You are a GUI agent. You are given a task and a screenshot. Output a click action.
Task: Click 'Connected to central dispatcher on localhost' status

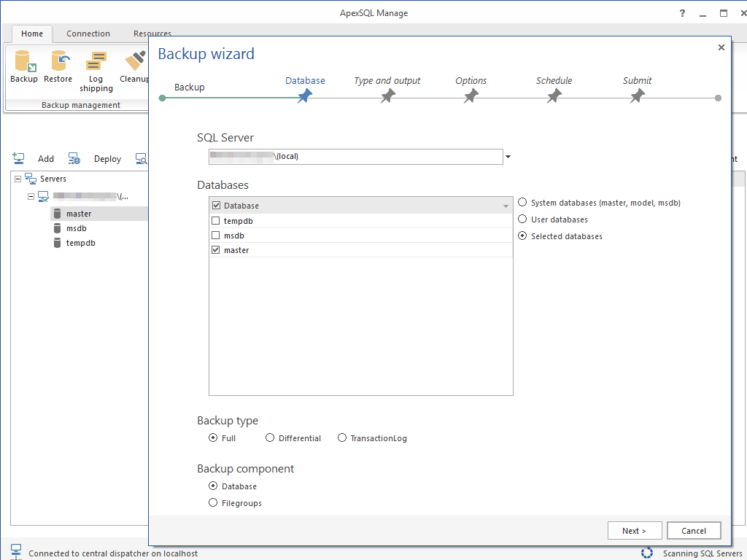click(113, 553)
